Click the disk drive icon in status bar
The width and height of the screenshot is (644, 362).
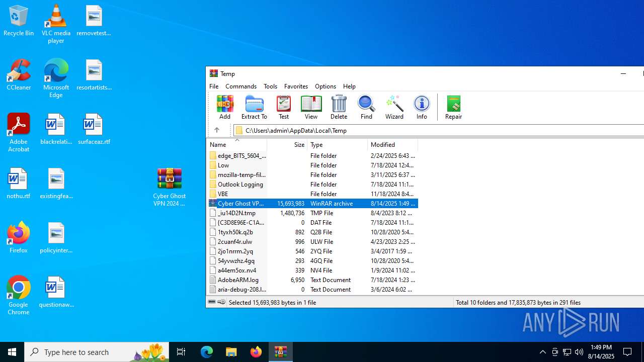pyautogui.click(x=212, y=302)
